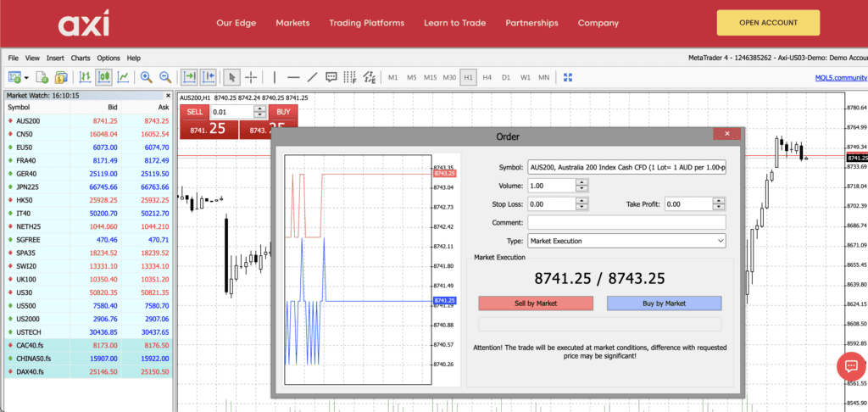Image resolution: width=868 pixels, height=412 pixels.
Task: Select the AUS200 row in Market Watch
Action: coord(88,120)
